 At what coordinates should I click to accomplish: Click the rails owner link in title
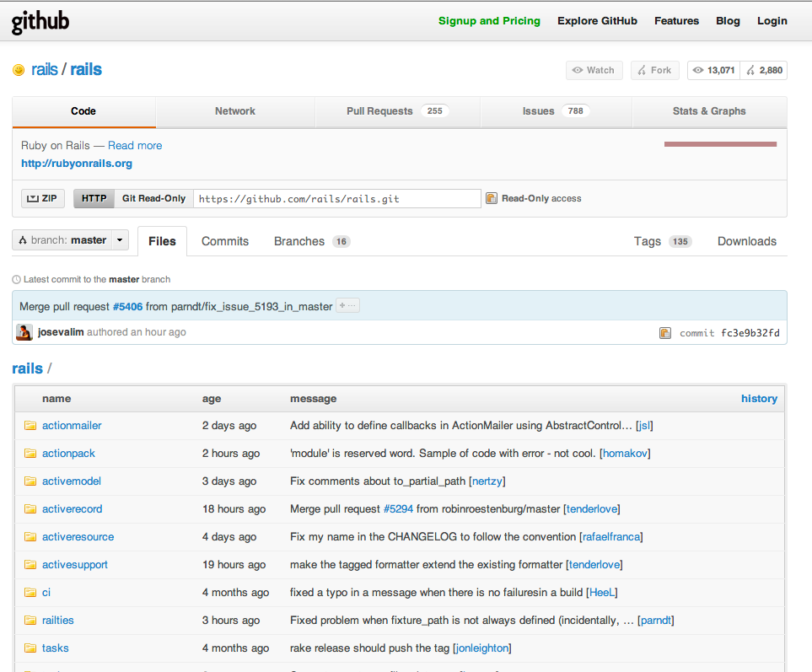pos(45,69)
